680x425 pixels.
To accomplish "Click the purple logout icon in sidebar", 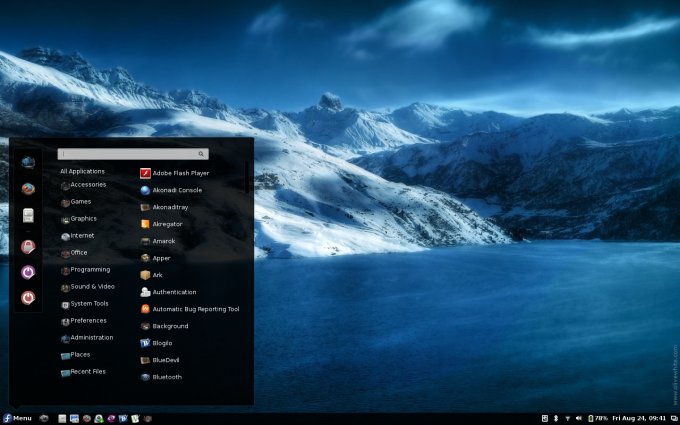I will [x=28, y=271].
